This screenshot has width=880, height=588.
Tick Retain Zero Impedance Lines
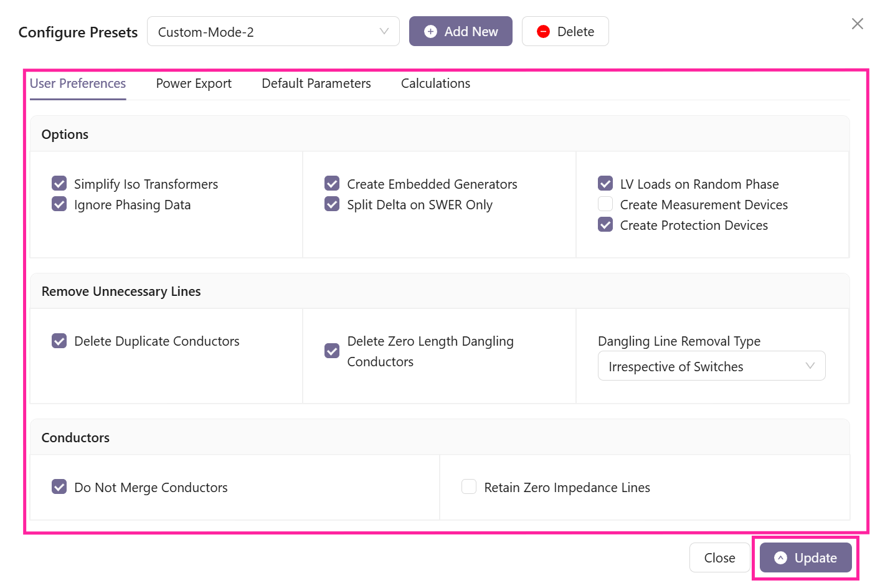pos(469,487)
